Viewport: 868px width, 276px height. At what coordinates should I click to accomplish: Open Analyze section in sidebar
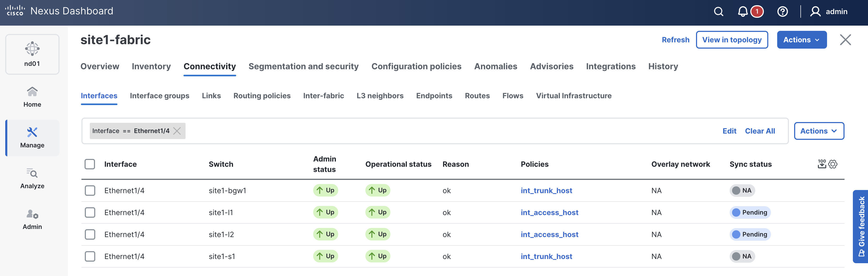coord(32,178)
